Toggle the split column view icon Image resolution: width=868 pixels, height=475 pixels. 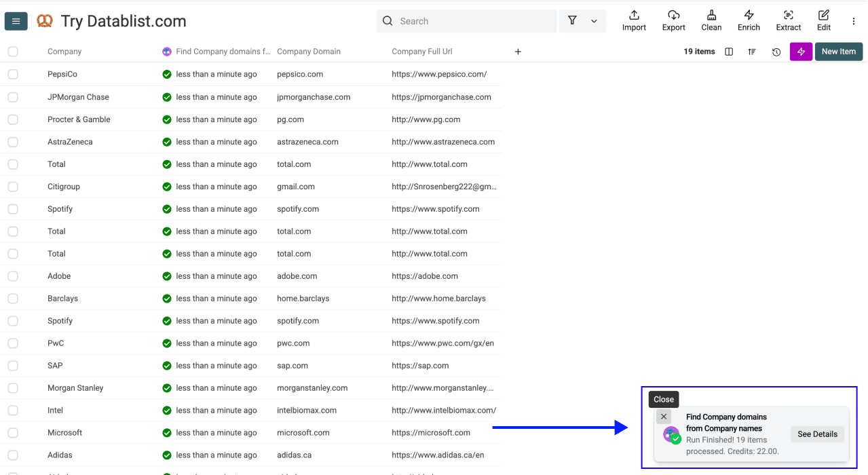click(728, 51)
